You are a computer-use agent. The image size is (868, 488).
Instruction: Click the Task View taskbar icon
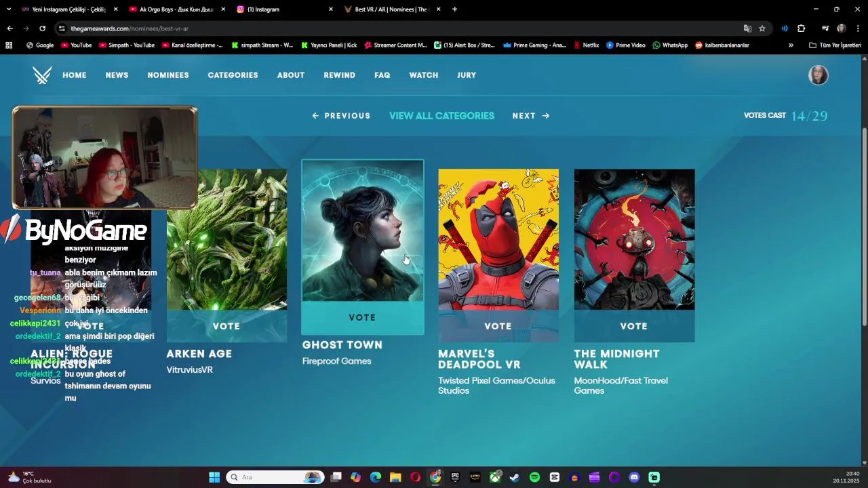tap(336, 477)
